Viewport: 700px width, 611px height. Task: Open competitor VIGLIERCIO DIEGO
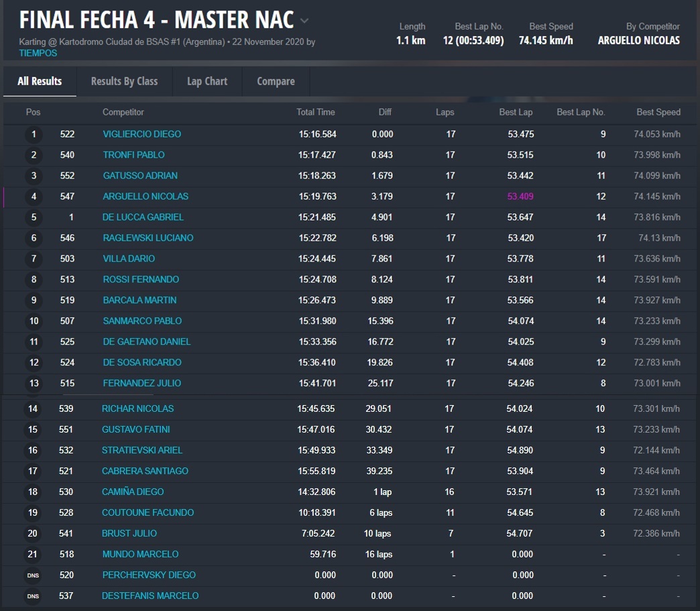(141, 134)
